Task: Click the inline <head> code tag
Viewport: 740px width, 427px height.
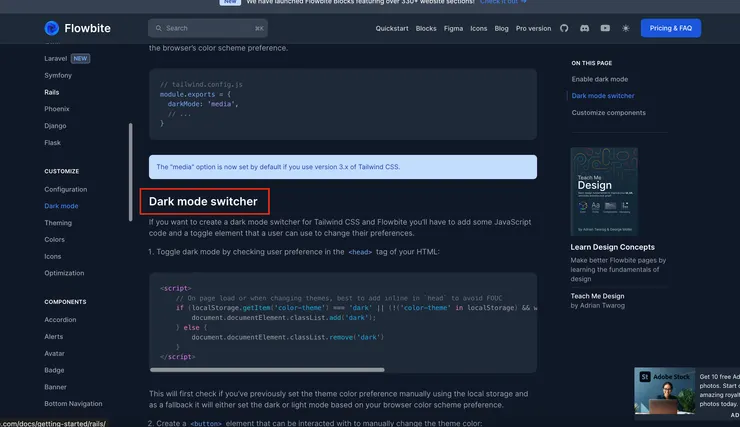Action: (360, 252)
